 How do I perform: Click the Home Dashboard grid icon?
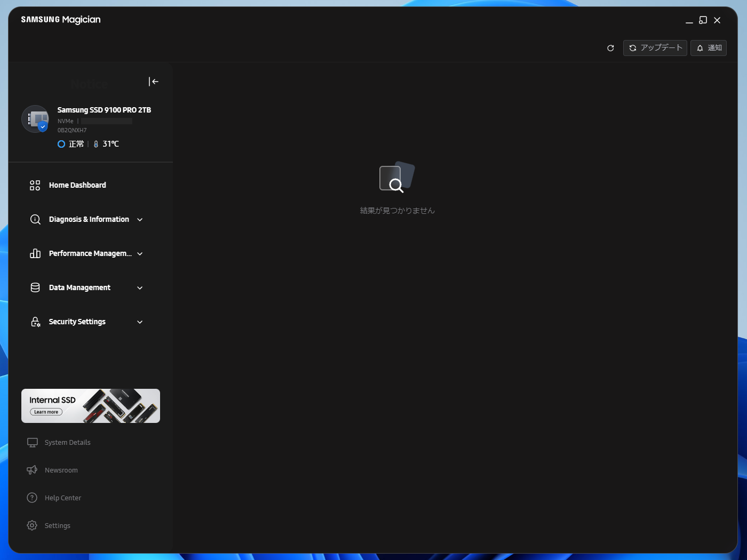[35, 185]
